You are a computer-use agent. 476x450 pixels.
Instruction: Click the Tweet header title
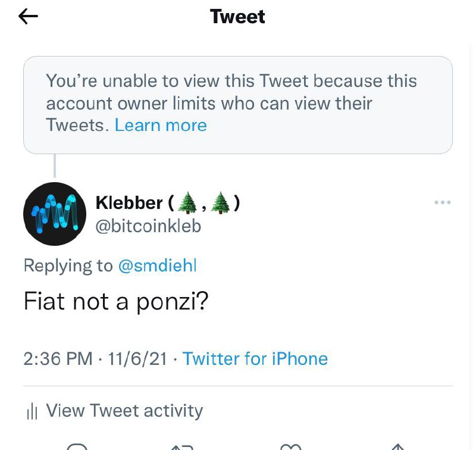(237, 17)
